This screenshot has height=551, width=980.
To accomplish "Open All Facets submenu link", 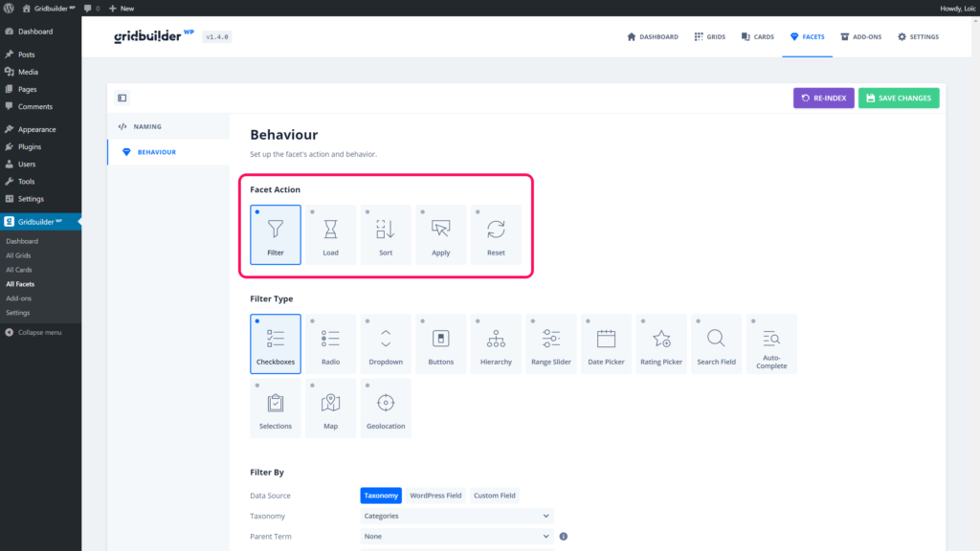I will point(20,284).
